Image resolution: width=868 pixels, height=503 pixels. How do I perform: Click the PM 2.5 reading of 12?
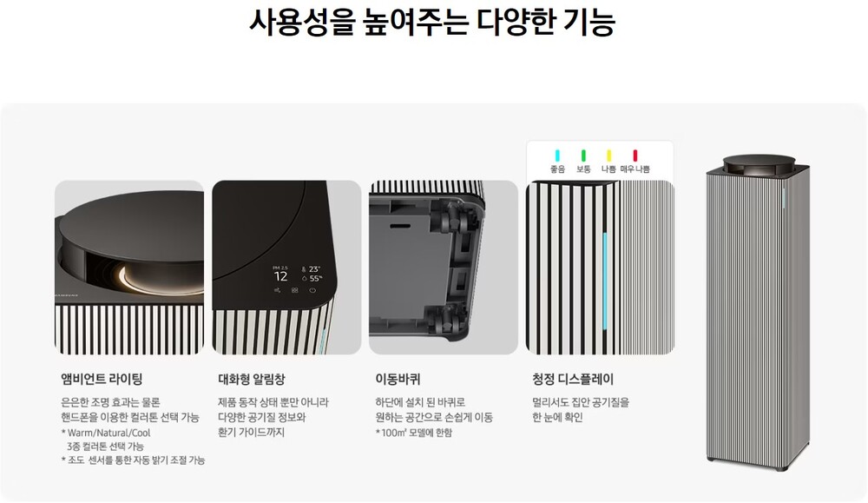(x=280, y=276)
